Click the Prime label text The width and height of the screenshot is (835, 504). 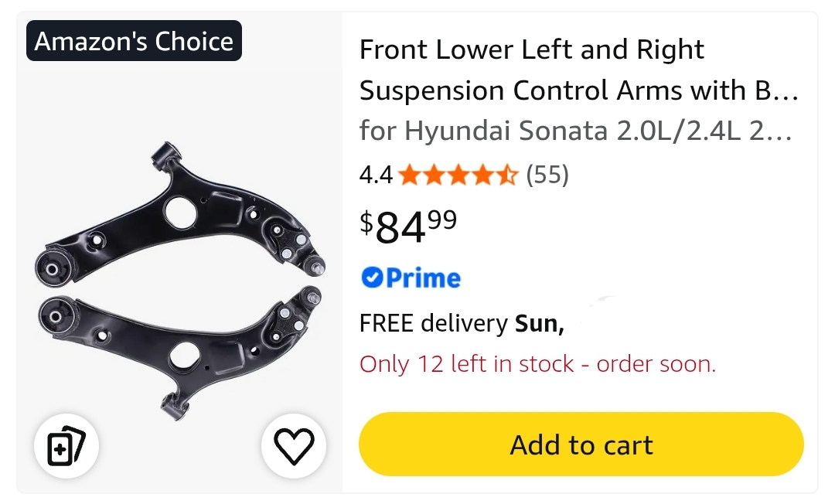tap(424, 278)
